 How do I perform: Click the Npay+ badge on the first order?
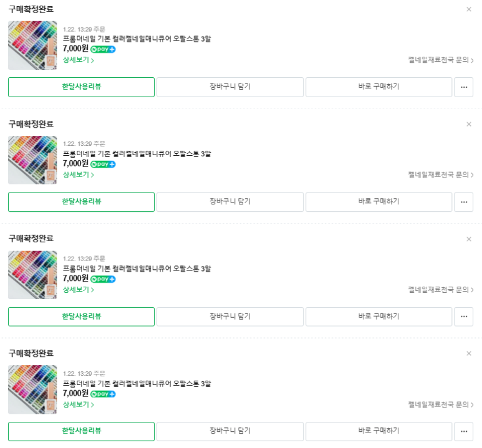[x=103, y=49]
